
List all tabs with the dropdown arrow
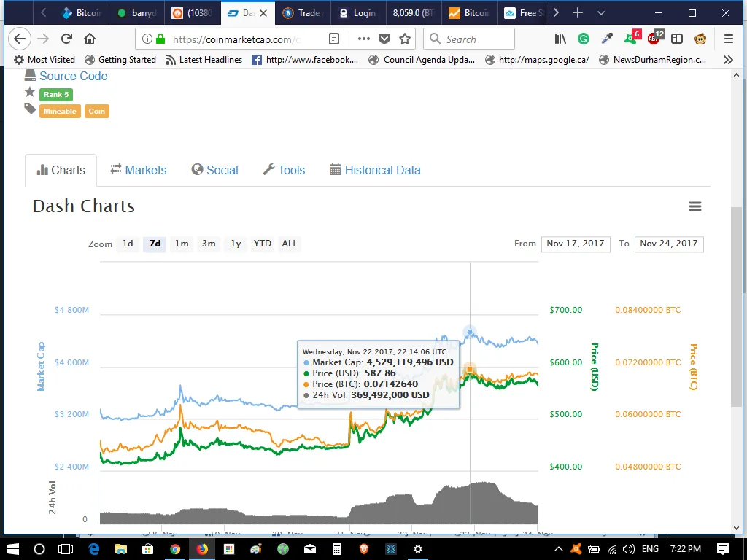[x=601, y=13]
